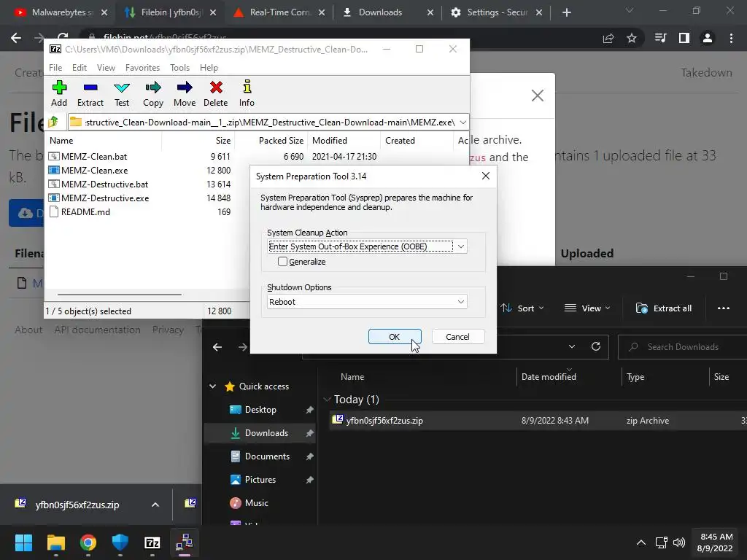This screenshot has width=747, height=560.
Task: Open Explorer See more ellipsis menu
Action: pos(724,308)
